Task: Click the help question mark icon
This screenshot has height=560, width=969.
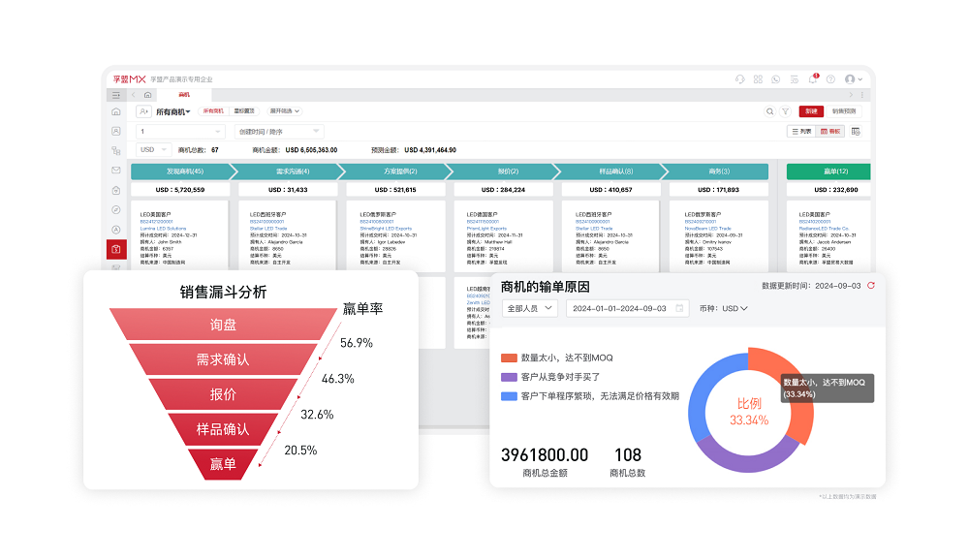Action: (831, 79)
